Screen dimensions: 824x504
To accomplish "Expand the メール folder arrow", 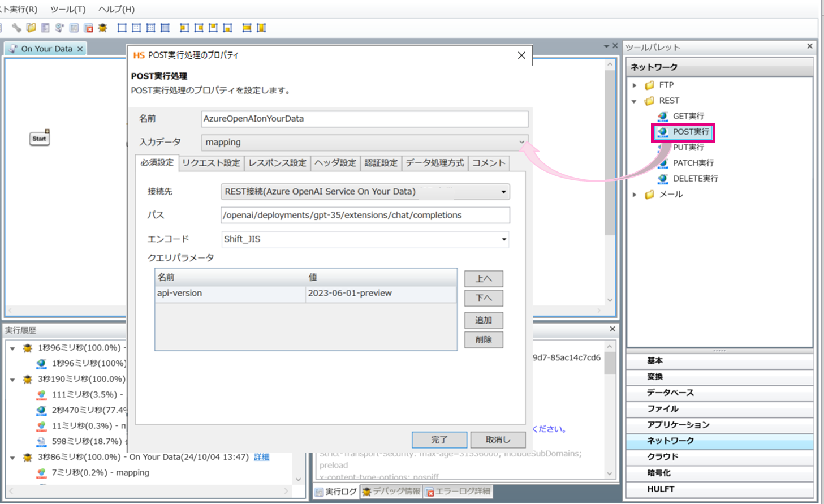I will coord(635,195).
